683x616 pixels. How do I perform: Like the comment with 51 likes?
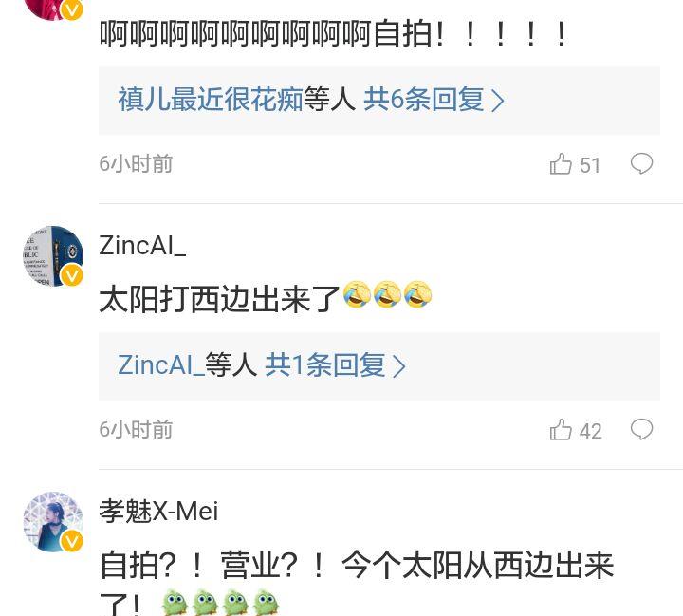561,164
